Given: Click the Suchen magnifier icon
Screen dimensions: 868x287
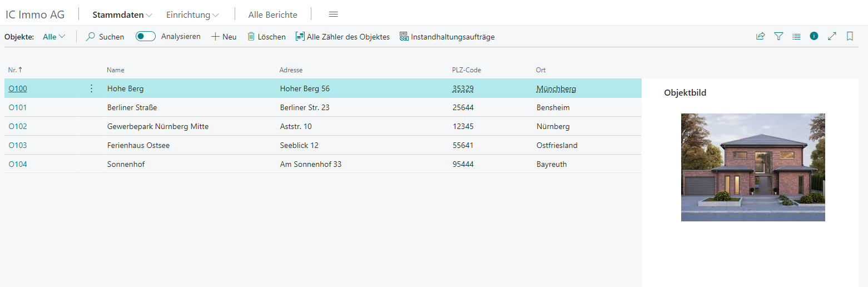Looking at the screenshot, I should [91, 37].
